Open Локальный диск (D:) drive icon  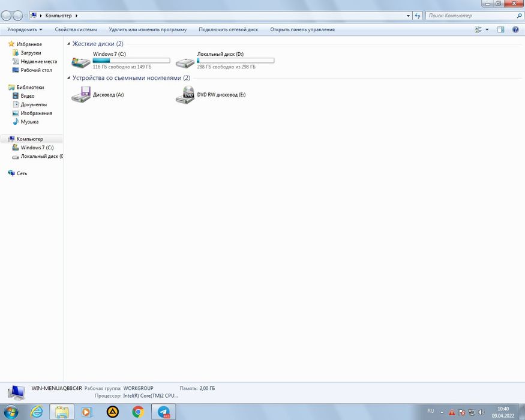click(185, 62)
